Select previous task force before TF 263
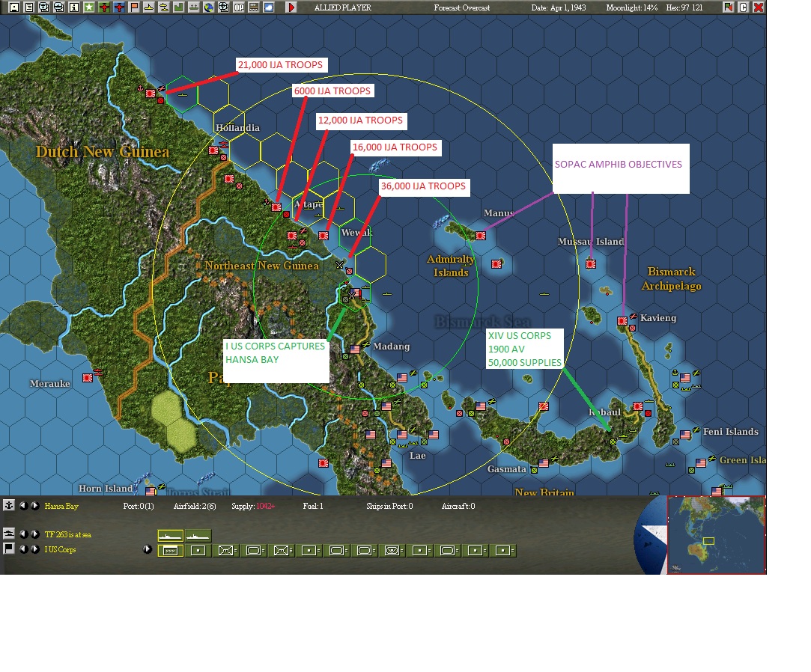 23,534
